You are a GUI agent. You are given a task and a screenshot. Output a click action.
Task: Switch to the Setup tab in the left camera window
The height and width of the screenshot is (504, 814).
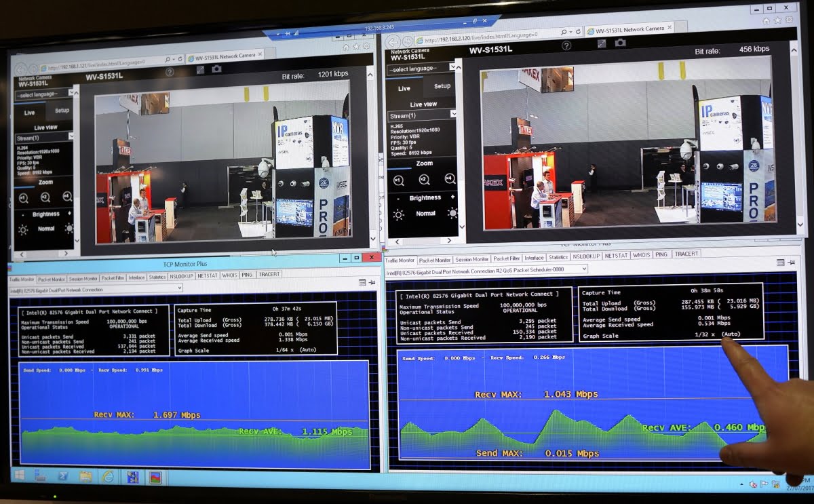pos(62,111)
